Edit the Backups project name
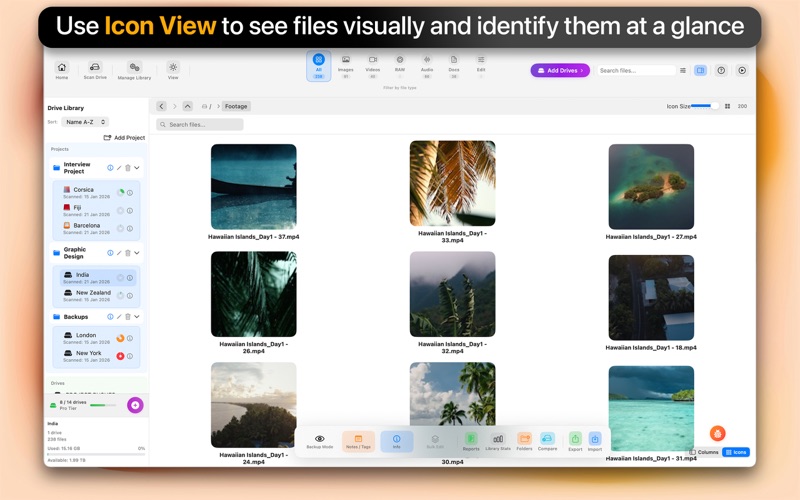The image size is (800, 500). click(119, 316)
